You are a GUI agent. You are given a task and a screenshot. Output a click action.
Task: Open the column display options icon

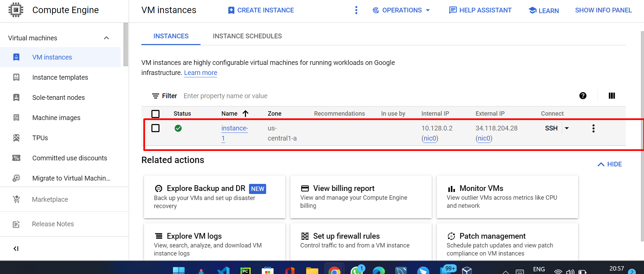tap(612, 96)
